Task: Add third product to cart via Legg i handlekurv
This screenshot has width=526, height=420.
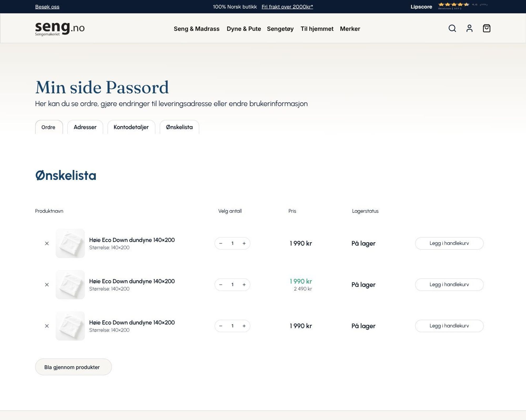Action: click(449, 326)
